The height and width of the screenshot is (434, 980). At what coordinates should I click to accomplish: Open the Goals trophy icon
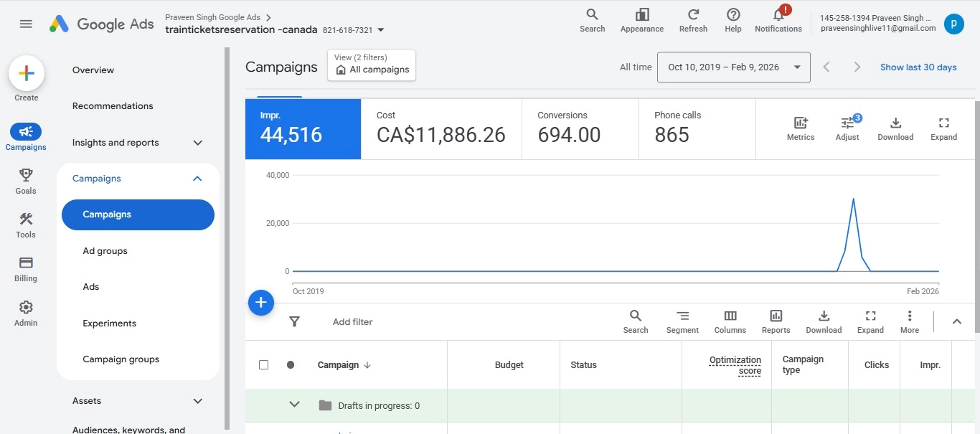tap(26, 176)
